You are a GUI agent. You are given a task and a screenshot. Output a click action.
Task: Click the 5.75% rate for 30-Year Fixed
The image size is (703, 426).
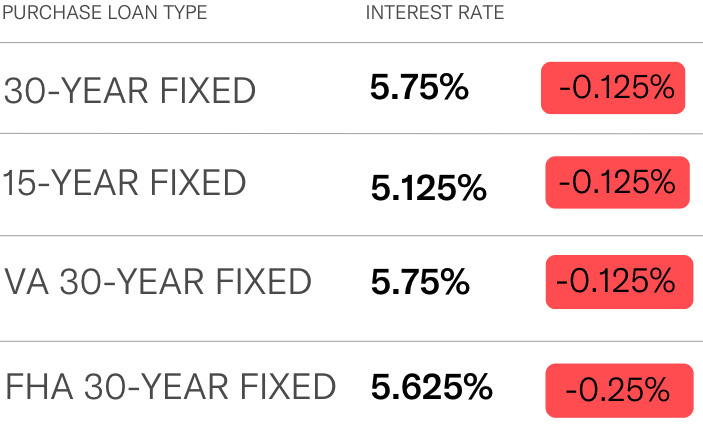click(x=419, y=87)
